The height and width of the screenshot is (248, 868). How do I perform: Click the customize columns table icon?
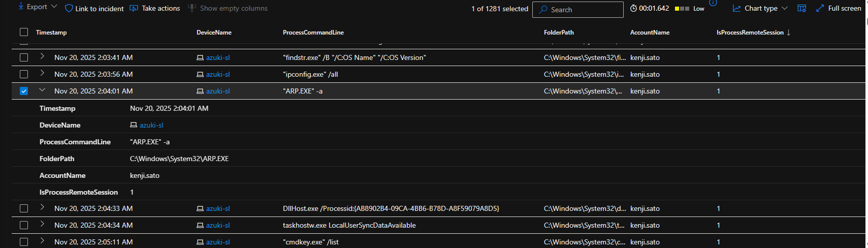pyautogui.click(x=801, y=9)
